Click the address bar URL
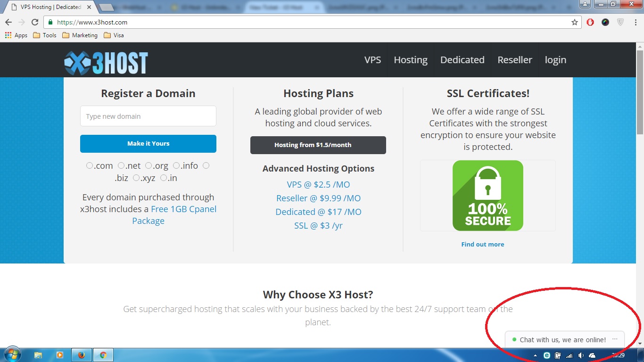Viewport: 644px width, 362px height. tap(92, 22)
